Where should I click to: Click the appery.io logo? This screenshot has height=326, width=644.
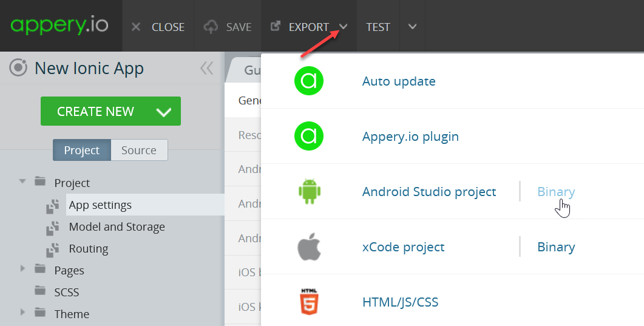pyautogui.click(x=59, y=26)
